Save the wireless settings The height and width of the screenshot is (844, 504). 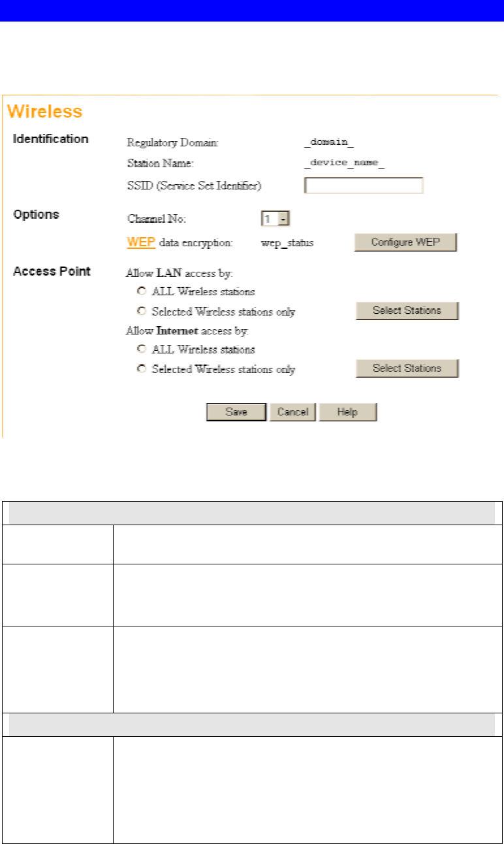coord(236,412)
